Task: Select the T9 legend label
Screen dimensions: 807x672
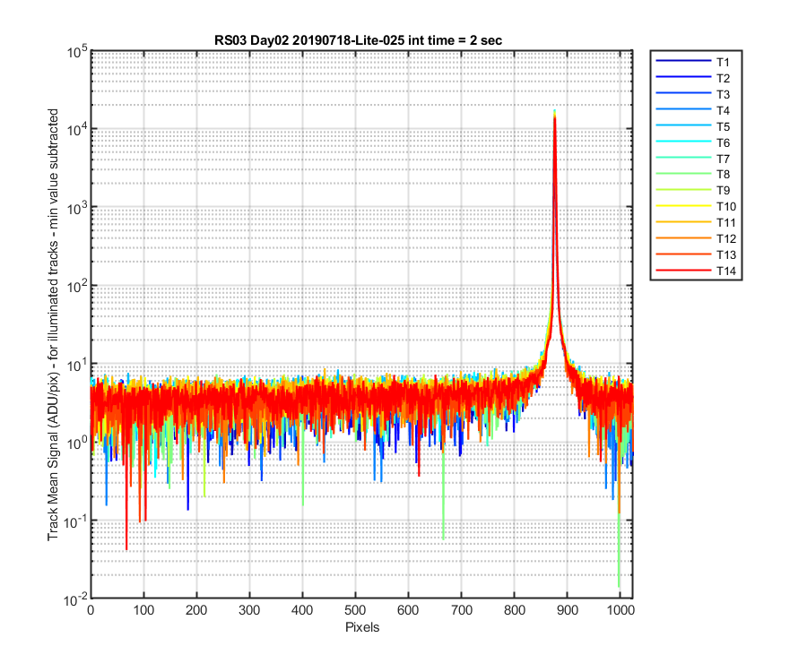Action: pyautogui.click(x=723, y=190)
